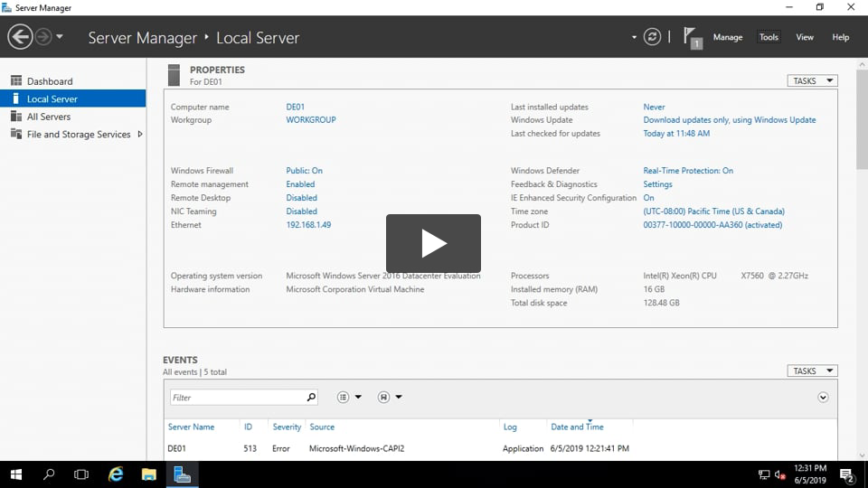Click the Remote Desktop Disabled link

pos(301,198)
